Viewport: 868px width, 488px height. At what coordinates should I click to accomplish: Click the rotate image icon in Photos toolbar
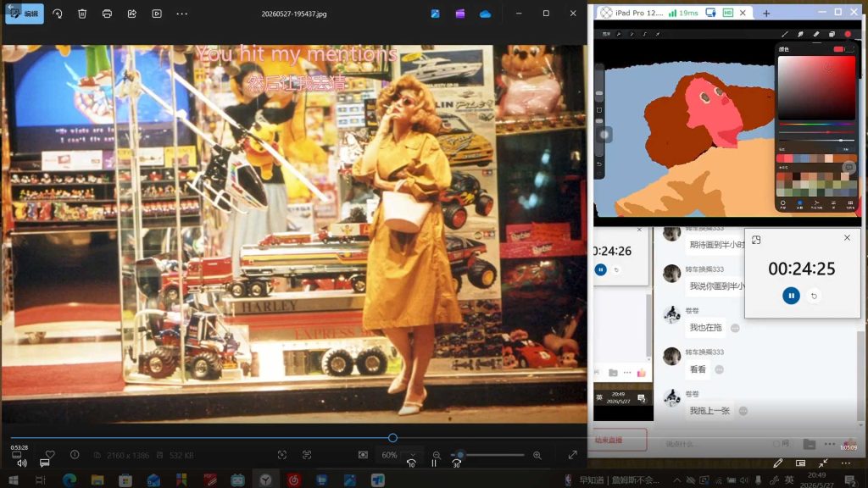tap(58, 14)
